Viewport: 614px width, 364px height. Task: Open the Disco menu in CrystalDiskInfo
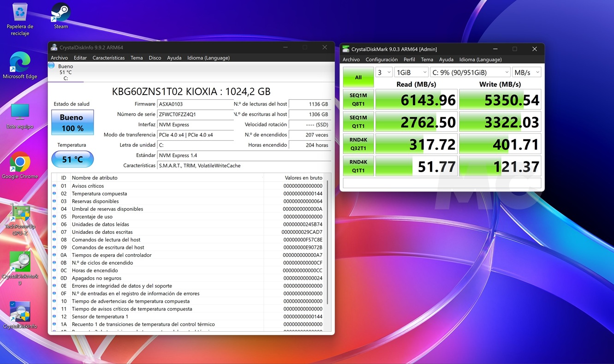coord(155,58)
